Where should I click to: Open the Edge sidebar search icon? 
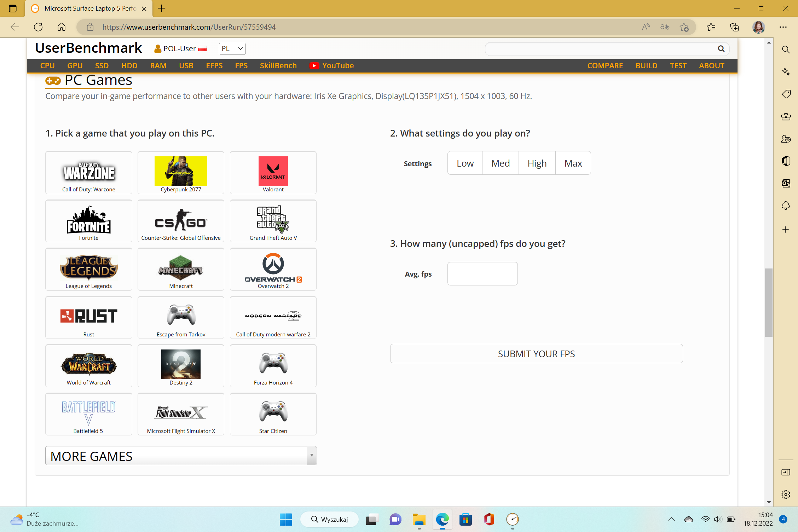(786, 50)
